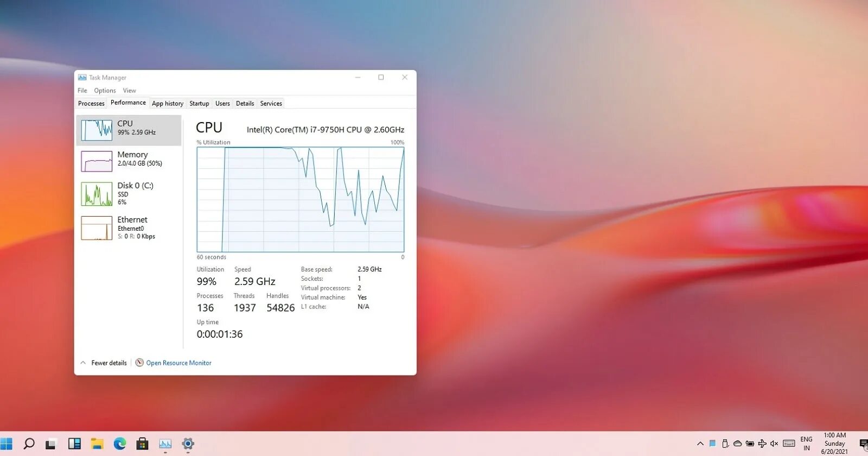This screenshot has height=456, width=868.
Task: Launch Microsoft Edge from the taskbar
Action: 120,444
